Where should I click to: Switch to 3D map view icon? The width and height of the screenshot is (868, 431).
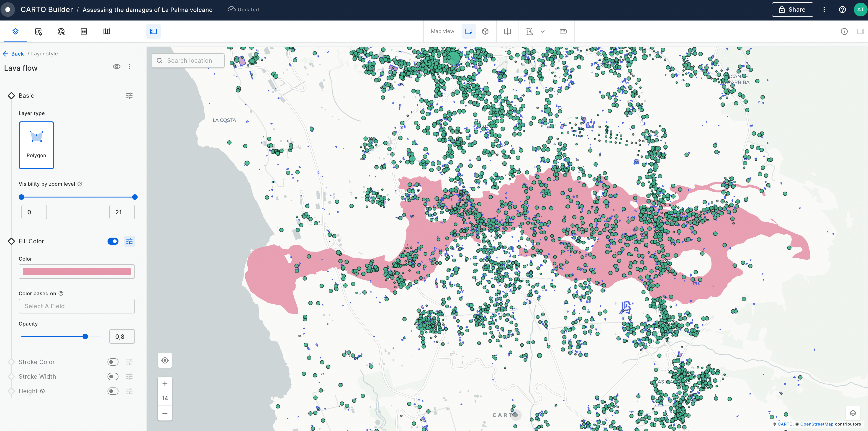pyautogui.click(x=485, y=31)
